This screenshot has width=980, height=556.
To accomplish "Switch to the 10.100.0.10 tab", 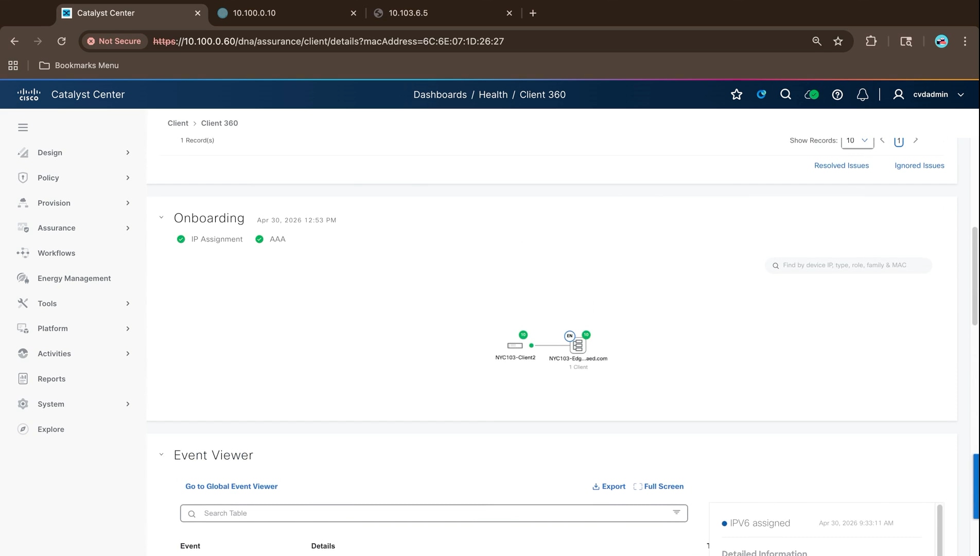I will click(x=286, y=13).
